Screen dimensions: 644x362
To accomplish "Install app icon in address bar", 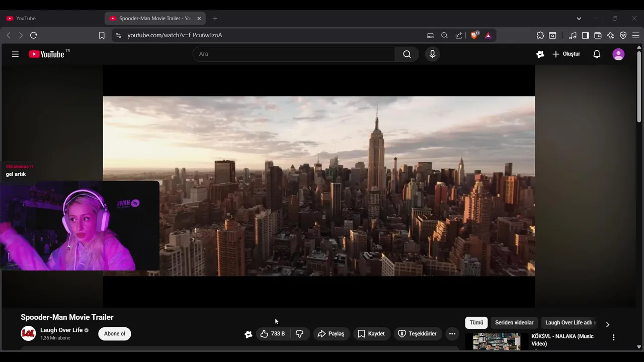I will tap(430, 35).
